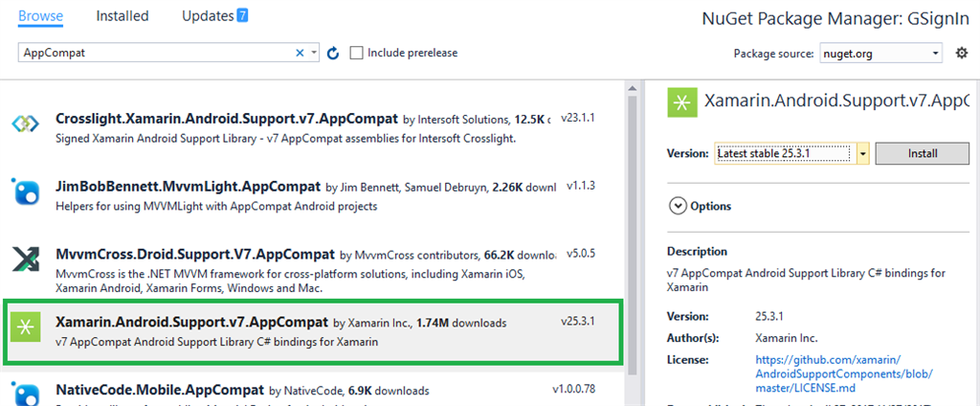The height and width of the screenshot is (406, 980).
Task: Enable the Include prerelease checkbox
Action: click(357, 54)
